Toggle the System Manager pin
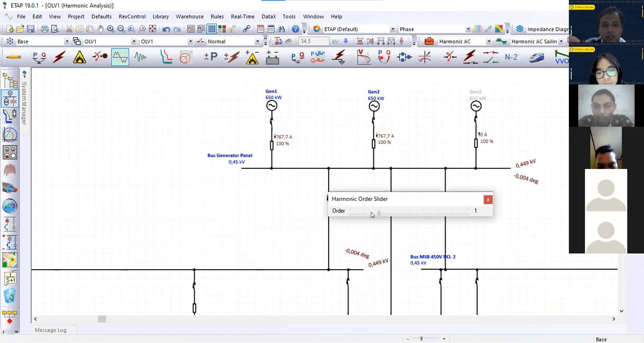 [x=24, y=74]
